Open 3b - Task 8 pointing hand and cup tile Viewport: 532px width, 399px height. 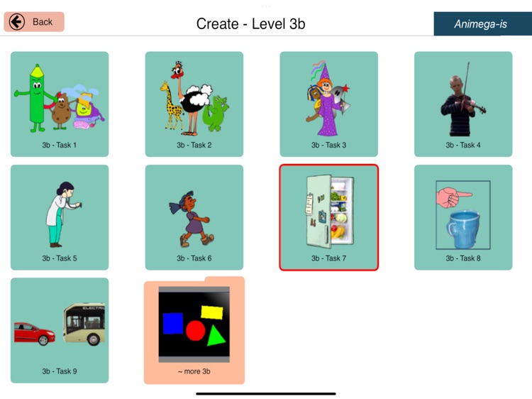coord(463,217)
